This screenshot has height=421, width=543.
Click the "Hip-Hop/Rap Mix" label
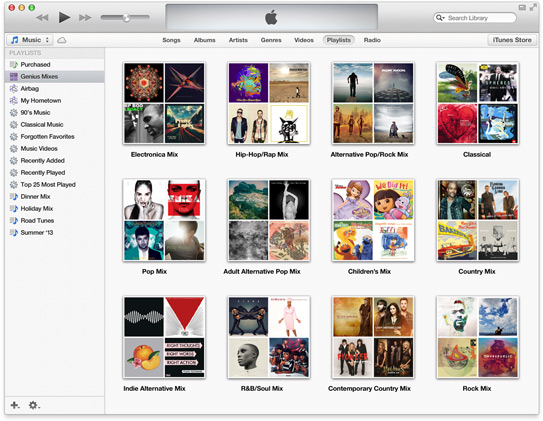point(262,154)
